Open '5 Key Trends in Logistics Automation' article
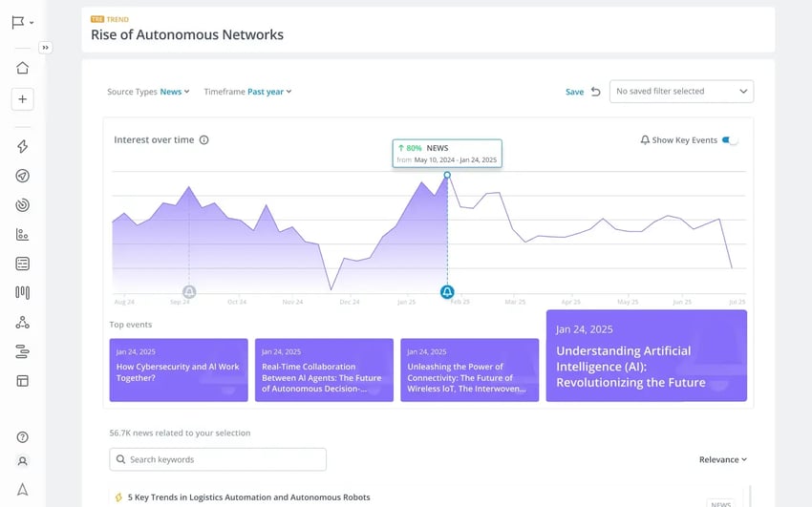 point(249,497)
